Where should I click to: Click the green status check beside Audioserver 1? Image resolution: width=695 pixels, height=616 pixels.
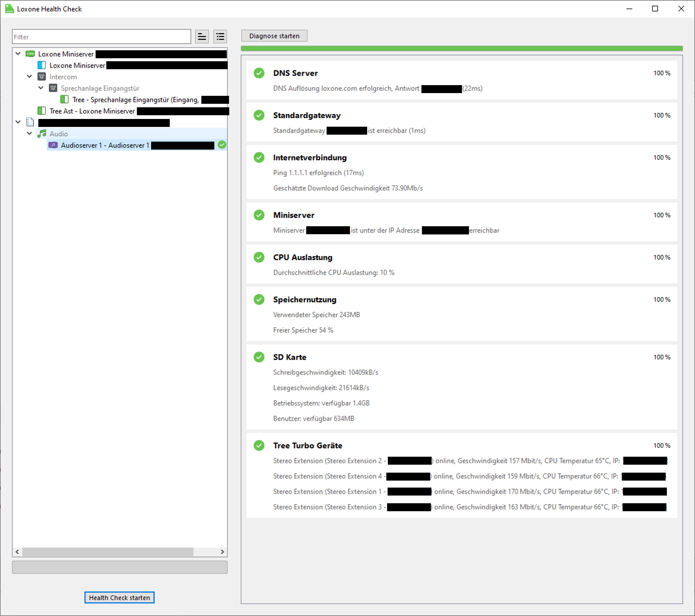coord(222,145)
